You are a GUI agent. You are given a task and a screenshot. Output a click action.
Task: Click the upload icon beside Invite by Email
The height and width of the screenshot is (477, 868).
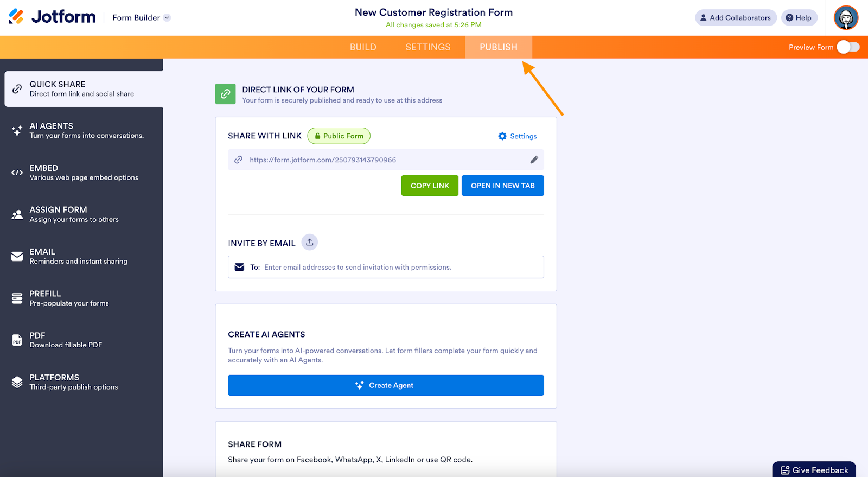(310, 243)
